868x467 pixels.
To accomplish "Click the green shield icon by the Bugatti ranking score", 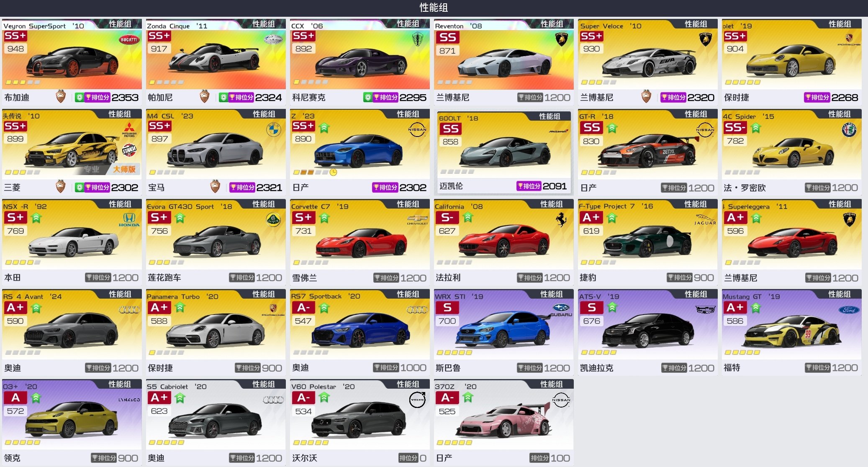I will point(80,98).
